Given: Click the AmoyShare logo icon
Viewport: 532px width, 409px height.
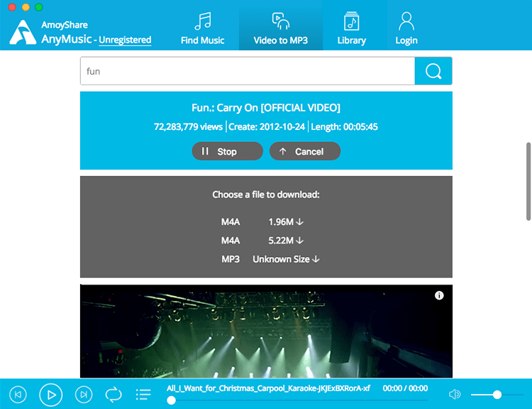Looking at the screenshot, I should click(23, 33).
